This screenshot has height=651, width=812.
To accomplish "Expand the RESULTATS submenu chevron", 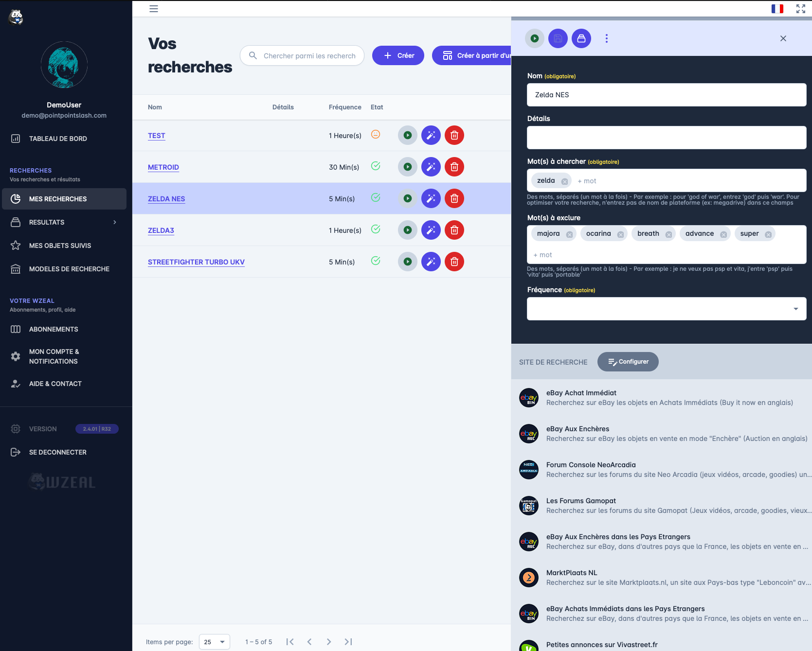I will [115, 222].
